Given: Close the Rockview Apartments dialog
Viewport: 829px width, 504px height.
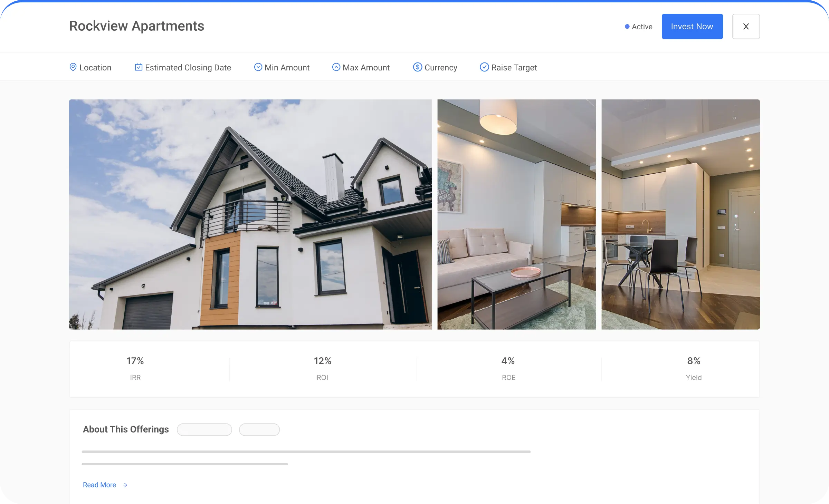Looking at the screenshot, I should pyautogui.click(x=746, y=27).
